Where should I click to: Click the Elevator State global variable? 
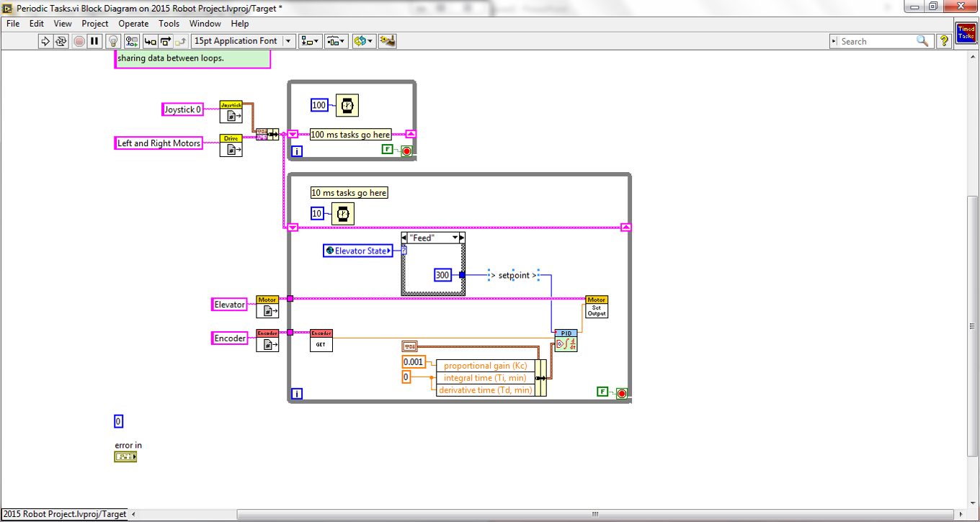point(358,251)
